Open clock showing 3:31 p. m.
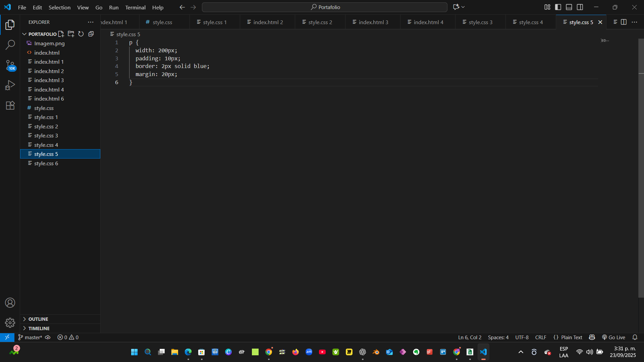644x362 pixels. click(623, 352)
